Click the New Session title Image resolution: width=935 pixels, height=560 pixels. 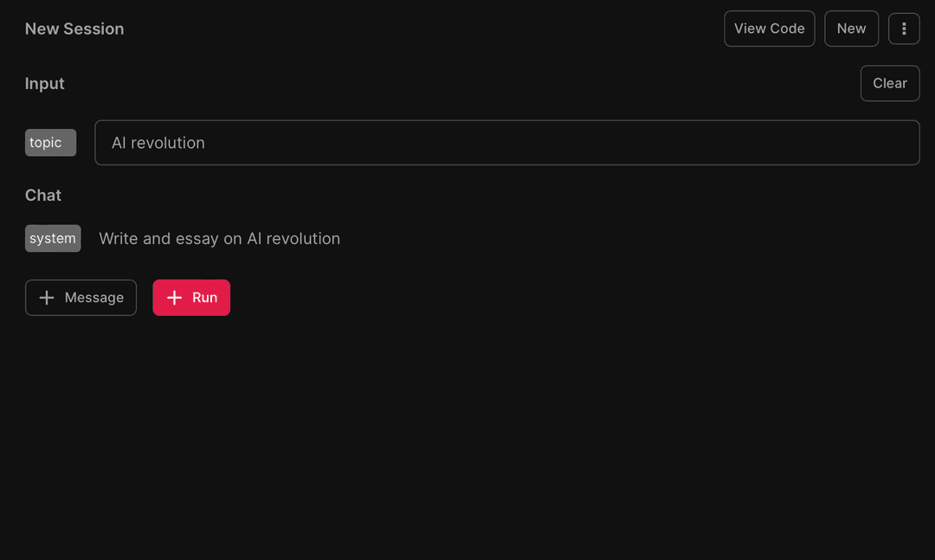(x=74, y=29)
